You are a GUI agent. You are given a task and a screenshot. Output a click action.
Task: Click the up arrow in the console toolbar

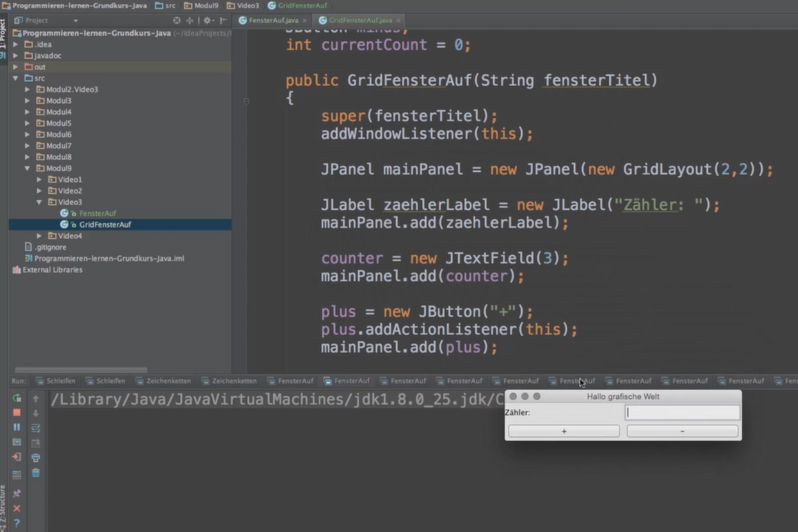[x=36, y=398]
